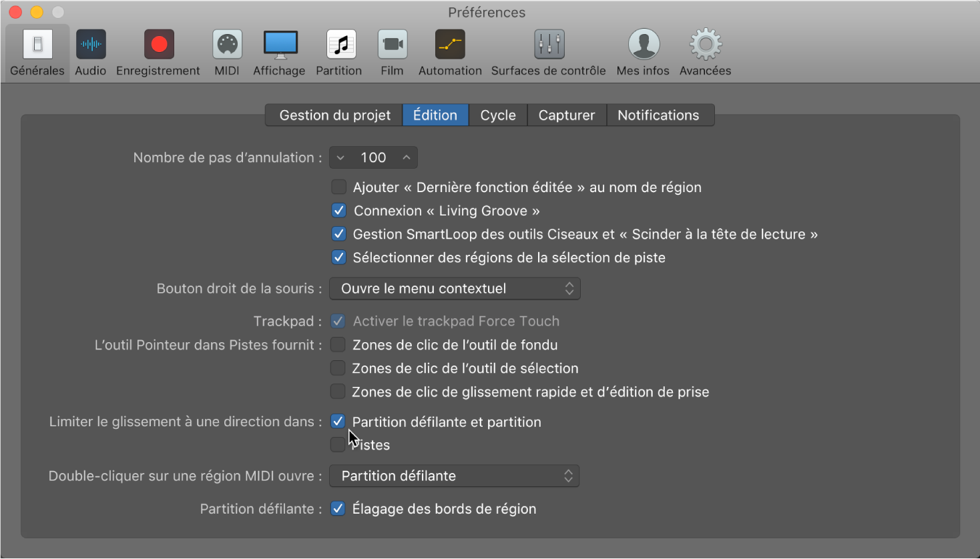Disable the Connexion Living Groove checkbox

click(x=339, y=211)
